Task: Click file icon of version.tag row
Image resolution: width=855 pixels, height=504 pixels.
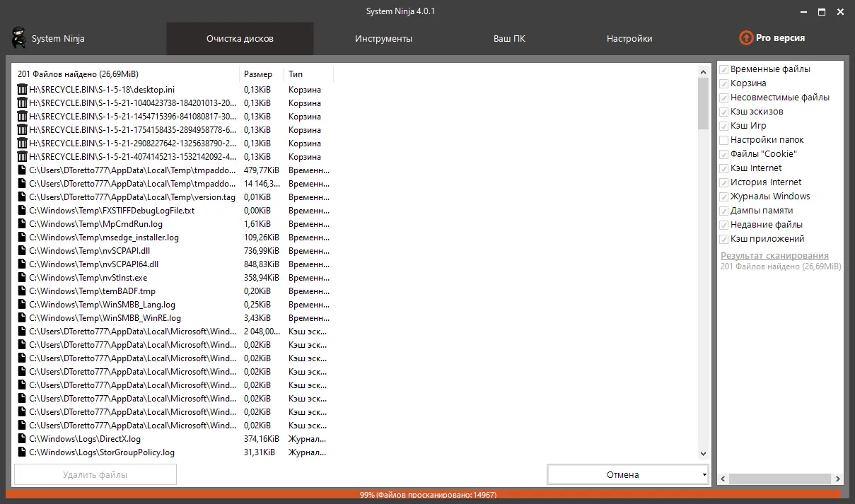Action: pos(22,197)
